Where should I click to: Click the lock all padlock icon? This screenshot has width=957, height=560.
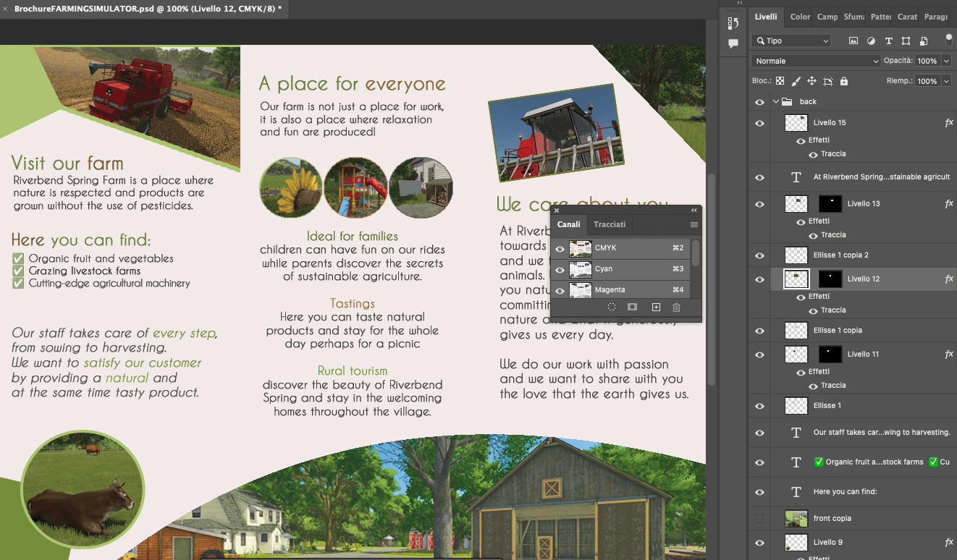point(844,82)
